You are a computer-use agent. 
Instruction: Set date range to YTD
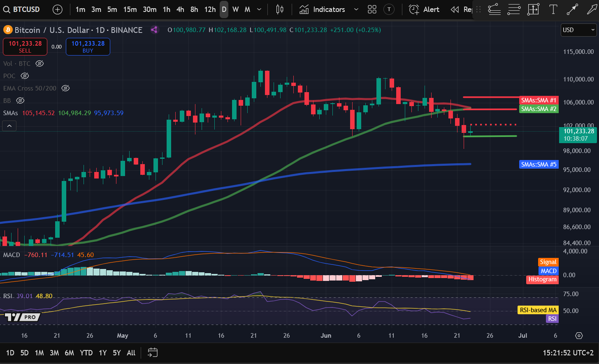pyautogui.click(x=86, y=352)
